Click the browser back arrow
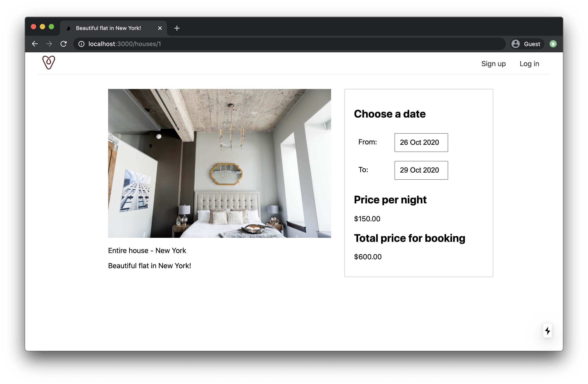588x384 pixels. (35, 44)
